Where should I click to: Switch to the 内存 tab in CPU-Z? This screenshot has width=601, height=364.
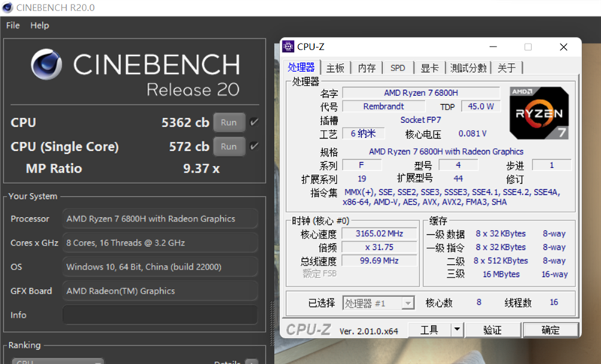(367, 68)
